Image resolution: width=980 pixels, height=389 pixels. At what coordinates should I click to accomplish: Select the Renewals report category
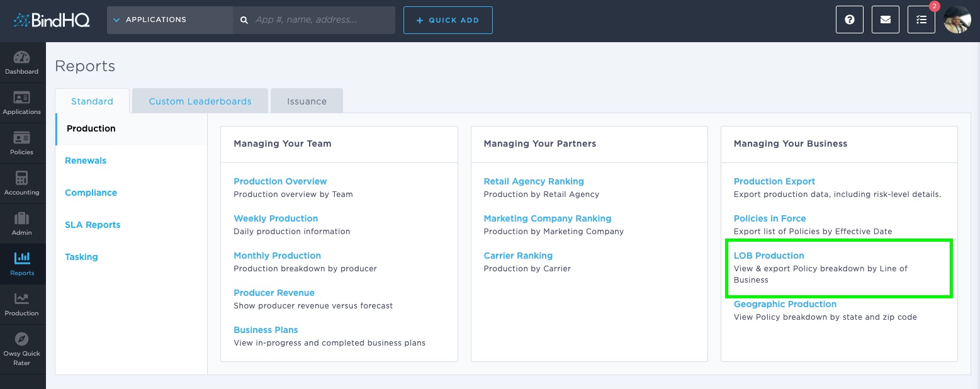point(86,161)
